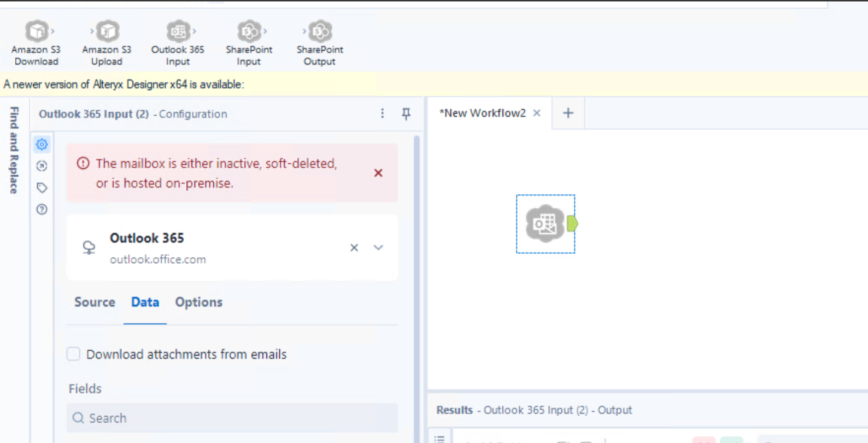Enable Download attachments from emails checkbox
Screen dimensions: 868x443
coord(73,354)
